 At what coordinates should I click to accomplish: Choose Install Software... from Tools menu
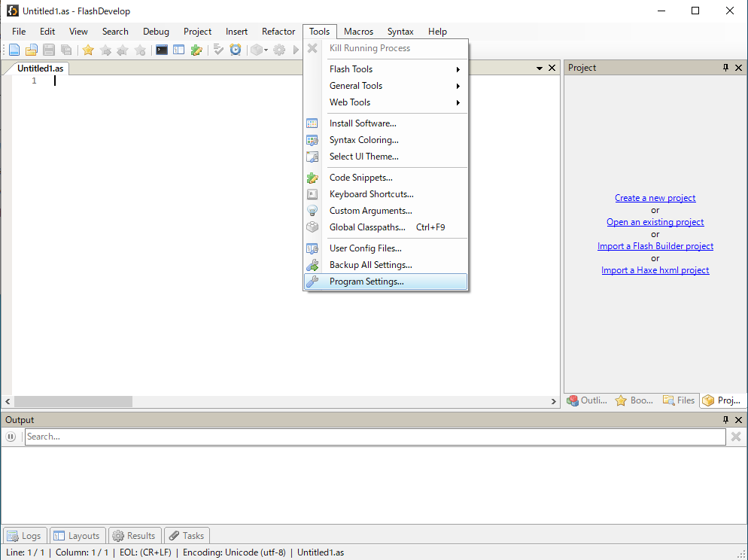(385, 123)
